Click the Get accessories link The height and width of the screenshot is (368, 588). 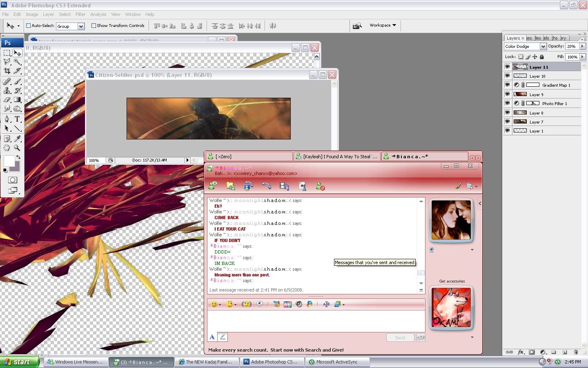pyautogui.click(x=452, y=281)
